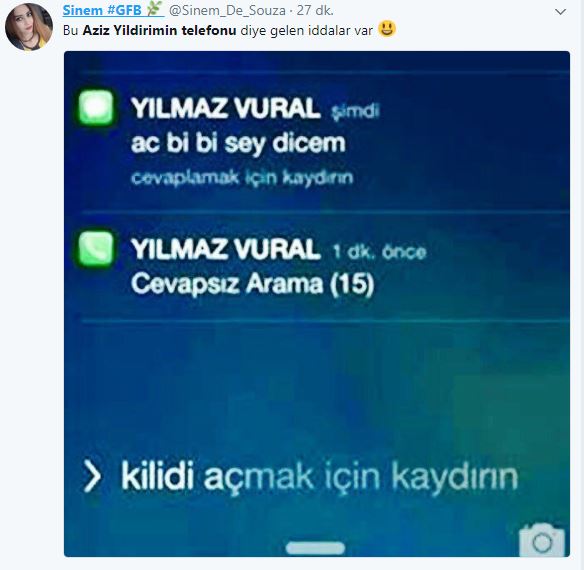Open the tweet timestamp 27 dk.
This screenshot has width=584, height=570.
315,10
